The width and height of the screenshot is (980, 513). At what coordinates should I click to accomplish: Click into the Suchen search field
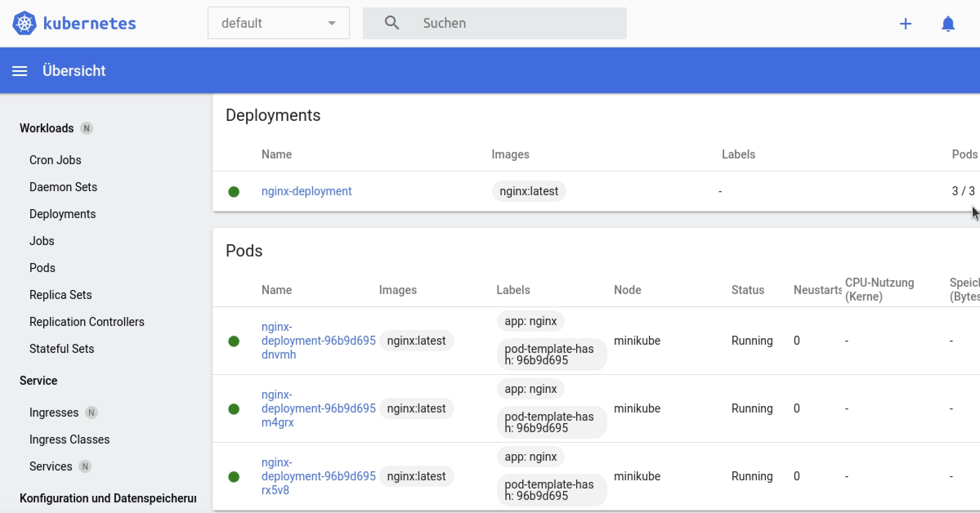pyautogui.click(x=494, y=23)
